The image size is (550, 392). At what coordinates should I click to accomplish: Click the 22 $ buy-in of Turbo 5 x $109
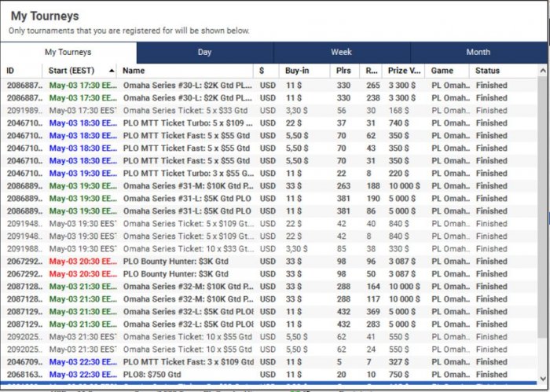coord(294,123)
